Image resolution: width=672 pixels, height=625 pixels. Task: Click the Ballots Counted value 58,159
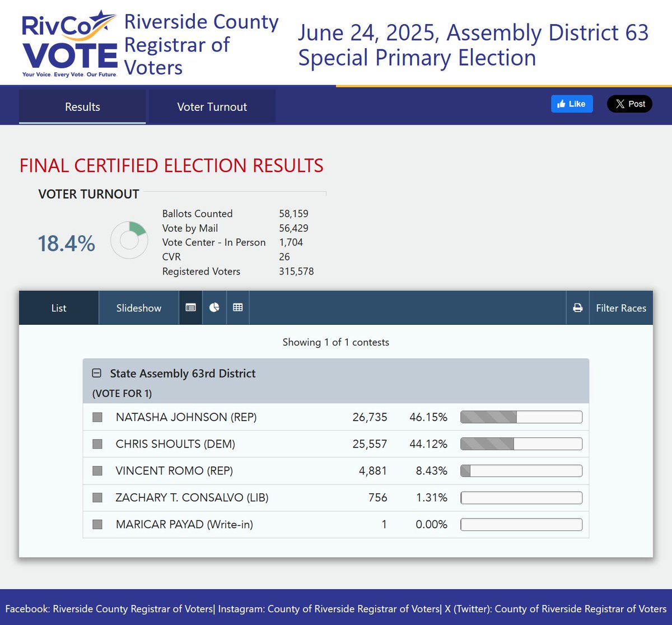293,213
